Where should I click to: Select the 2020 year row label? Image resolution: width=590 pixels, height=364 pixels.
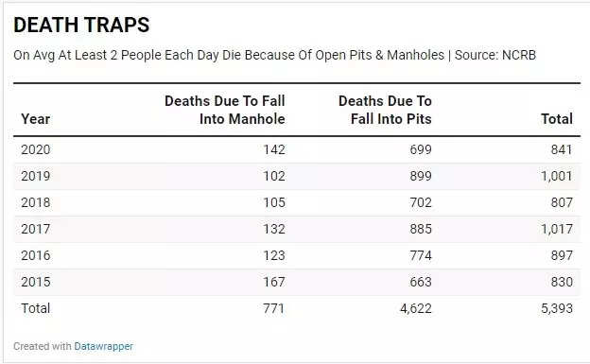[35, 149]
